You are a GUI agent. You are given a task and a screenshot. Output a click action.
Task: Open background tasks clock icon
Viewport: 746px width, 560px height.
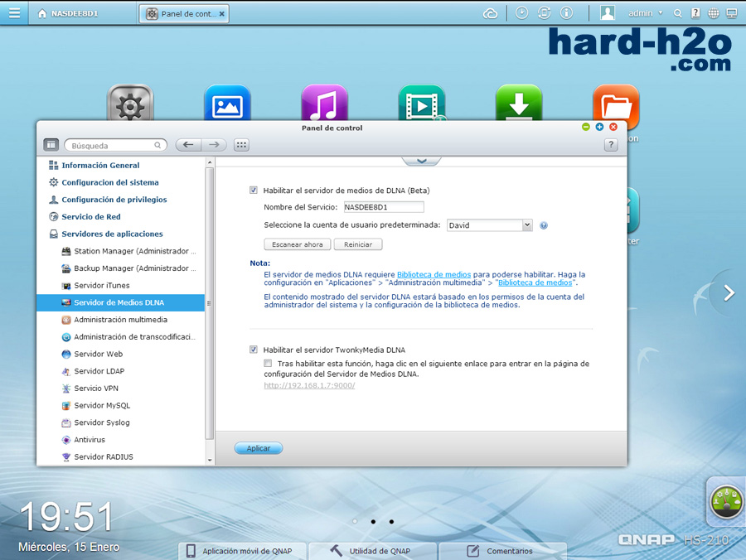pyautogui.click(x=522, y=13)
